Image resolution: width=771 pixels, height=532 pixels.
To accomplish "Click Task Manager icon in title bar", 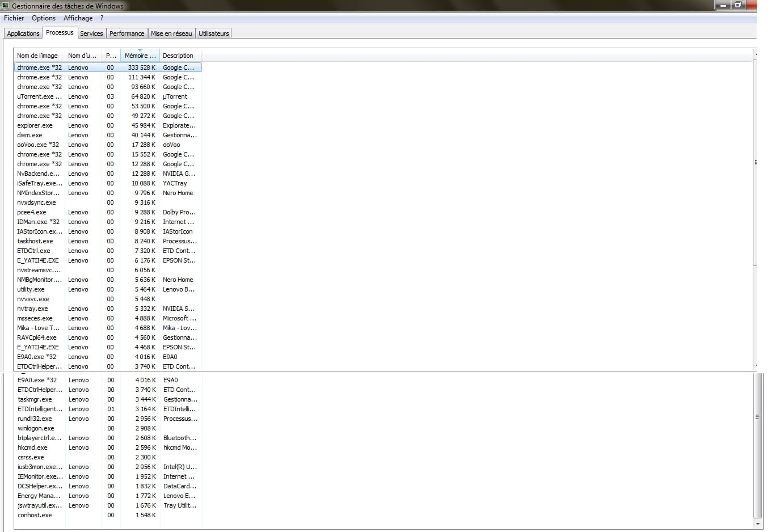I will [5, 6].
